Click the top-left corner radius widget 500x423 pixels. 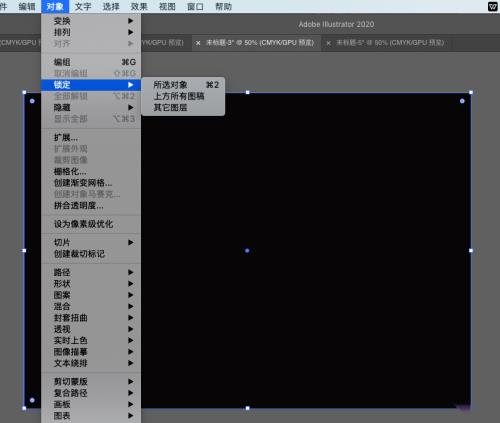tap(32, 101)
